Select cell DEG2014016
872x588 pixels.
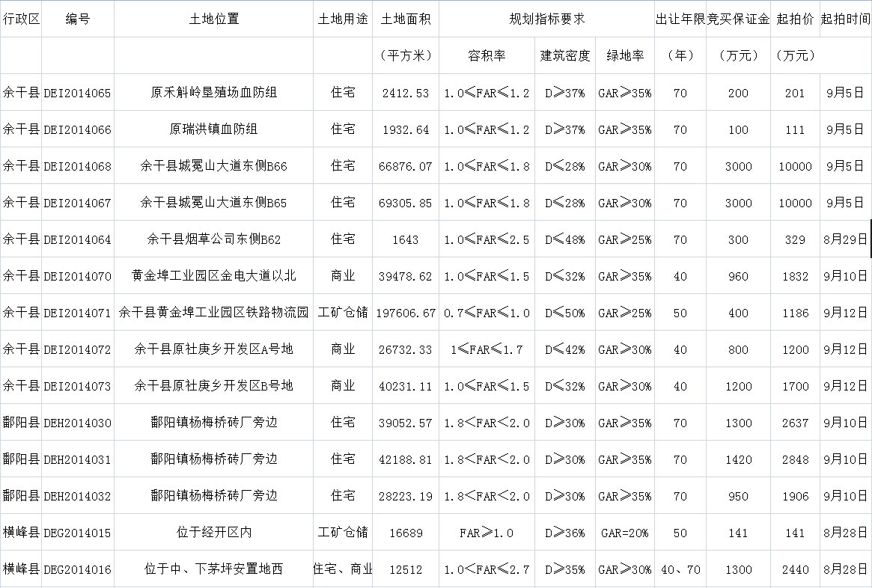coord(78,569)
